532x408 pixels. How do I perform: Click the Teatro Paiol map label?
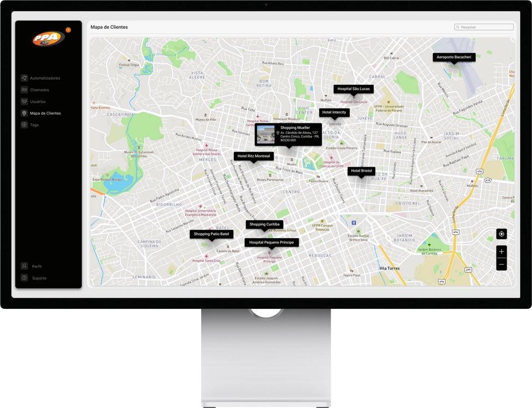(352, 275)
